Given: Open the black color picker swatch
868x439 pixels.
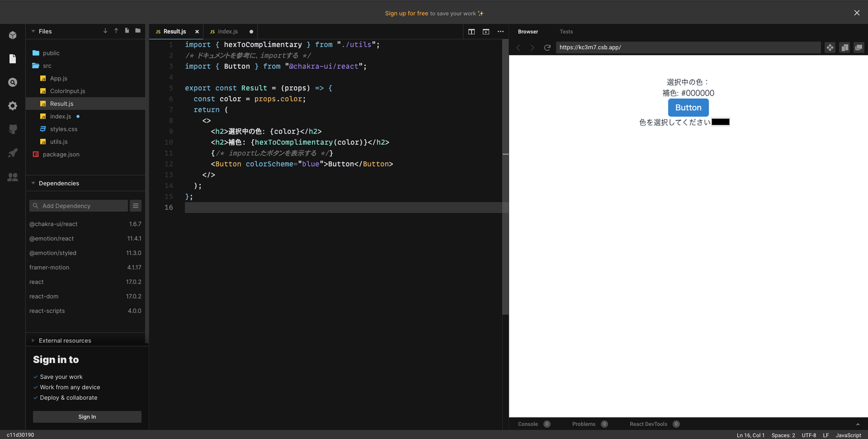Looking at the screenshot, I should pos(720,122).
